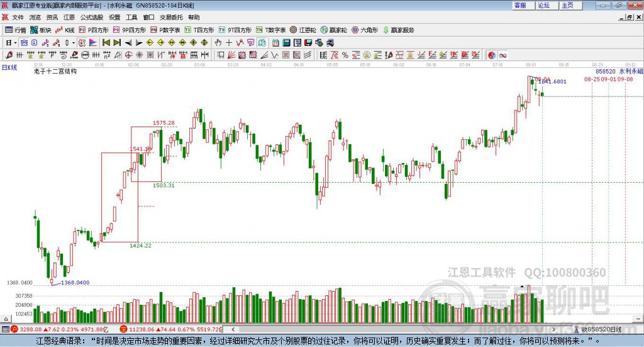Screen dimensions: 644x347
Task: Click the 858520 水利永磁 stock label
Action: (x=619, y=72)
